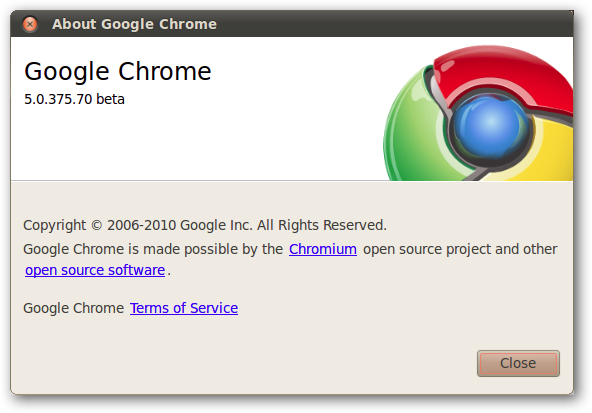Viewport: 592px width, 413px height.
Task: Open the open source software link
Action: tap(95, 270)
